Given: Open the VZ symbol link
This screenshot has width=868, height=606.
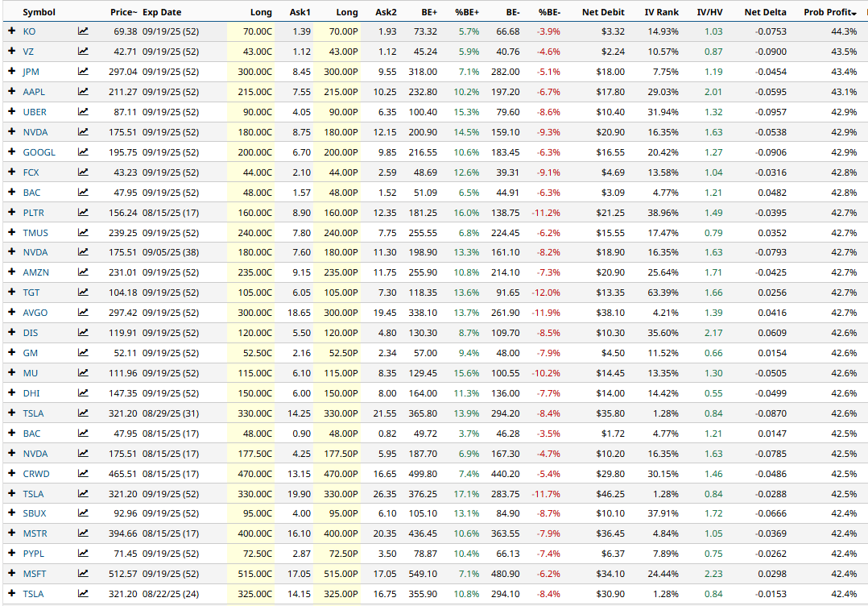Looking at the screenshot, I should click(x=28, y=52).
